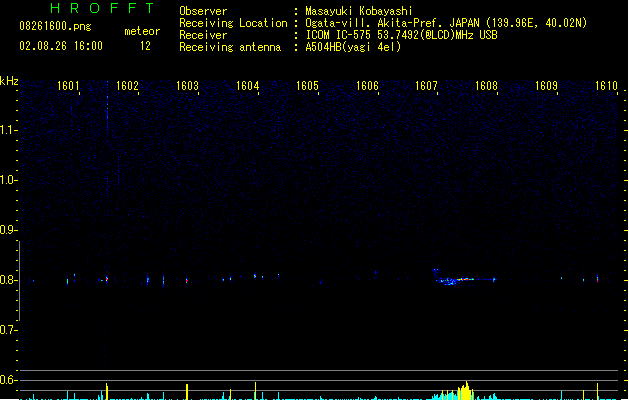Click the 0.7 kHz axis label
629x400 pixels.
click(x=8, y=330)
